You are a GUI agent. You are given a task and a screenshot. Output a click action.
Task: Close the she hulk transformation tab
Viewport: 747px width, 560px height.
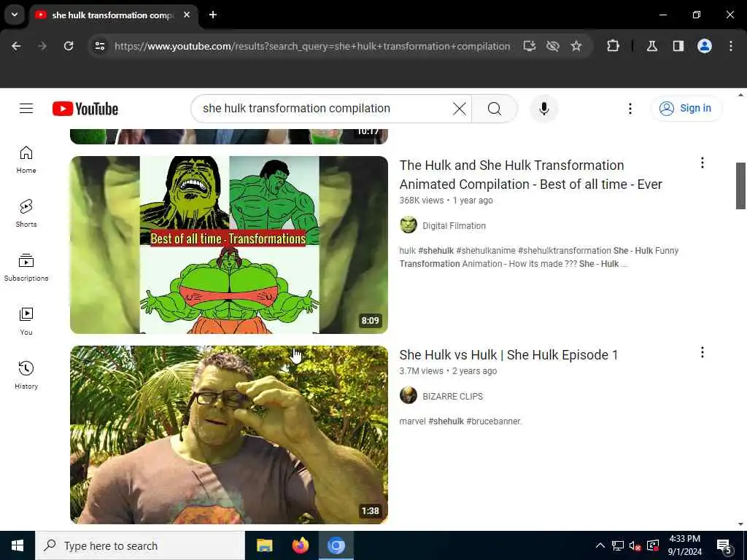(x=187, y=15)
